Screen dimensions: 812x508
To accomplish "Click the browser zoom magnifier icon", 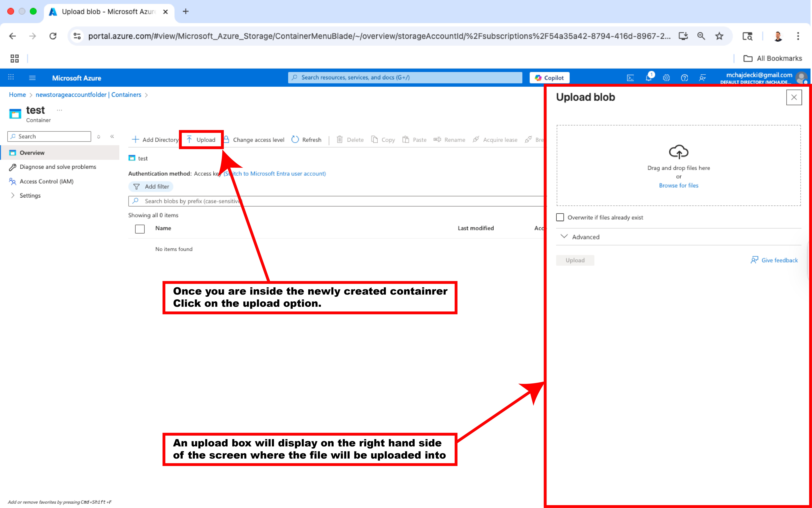I will pos(701,36).
